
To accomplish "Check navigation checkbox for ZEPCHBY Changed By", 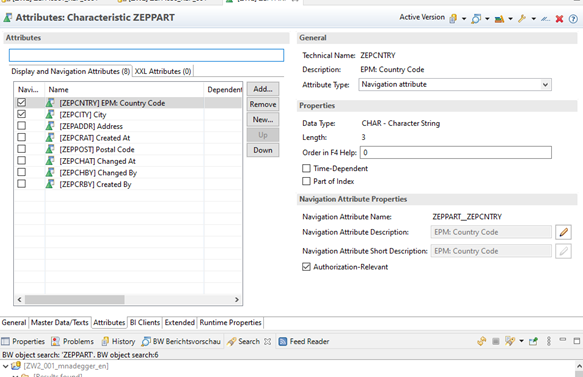I will point(22,172).
